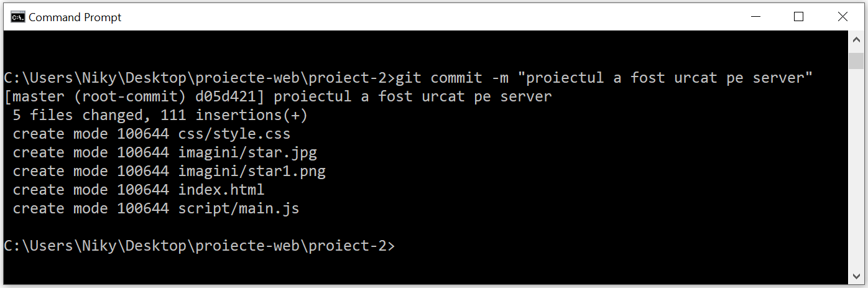The height and width of the screenshot is (288, 868).
Task: Close the Command Prompt window
Action: [x=842, y=17]
